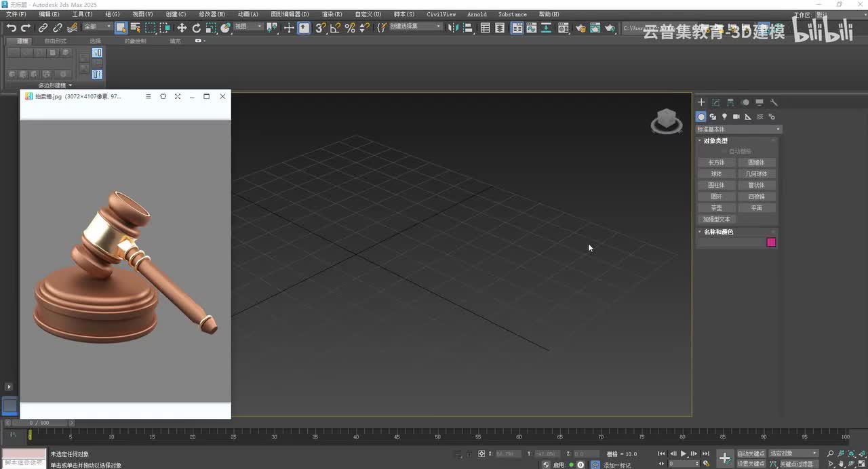Select the Move tool in main toolbar
The image size is (868, 469).
(182, 28)
